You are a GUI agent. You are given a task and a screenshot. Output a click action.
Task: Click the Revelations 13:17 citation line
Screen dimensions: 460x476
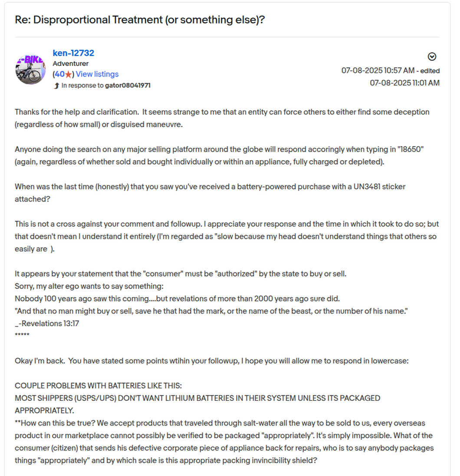click(47, 324)
